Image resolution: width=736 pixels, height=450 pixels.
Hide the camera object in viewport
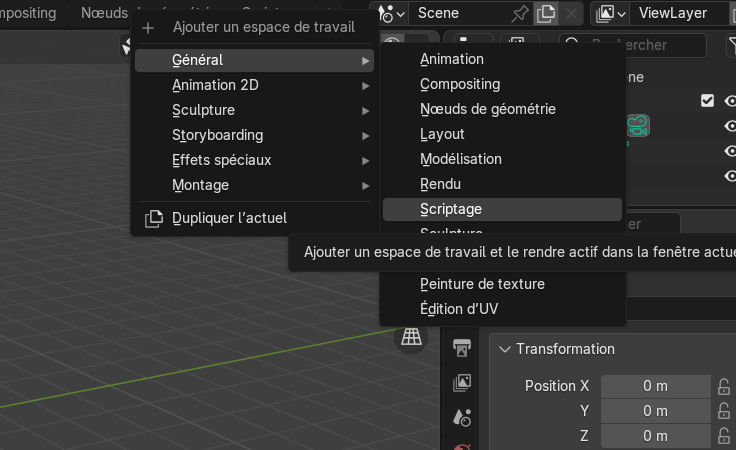730,126
